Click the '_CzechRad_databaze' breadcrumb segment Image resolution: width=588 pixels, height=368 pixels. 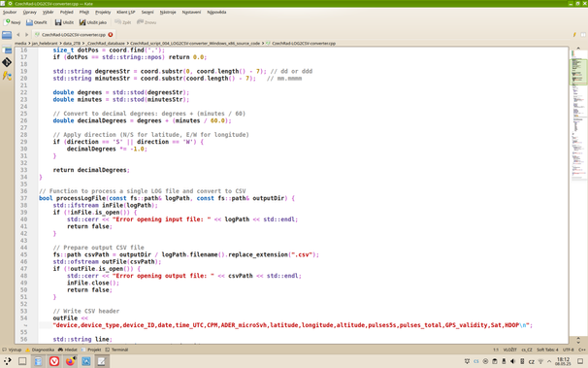106,43
